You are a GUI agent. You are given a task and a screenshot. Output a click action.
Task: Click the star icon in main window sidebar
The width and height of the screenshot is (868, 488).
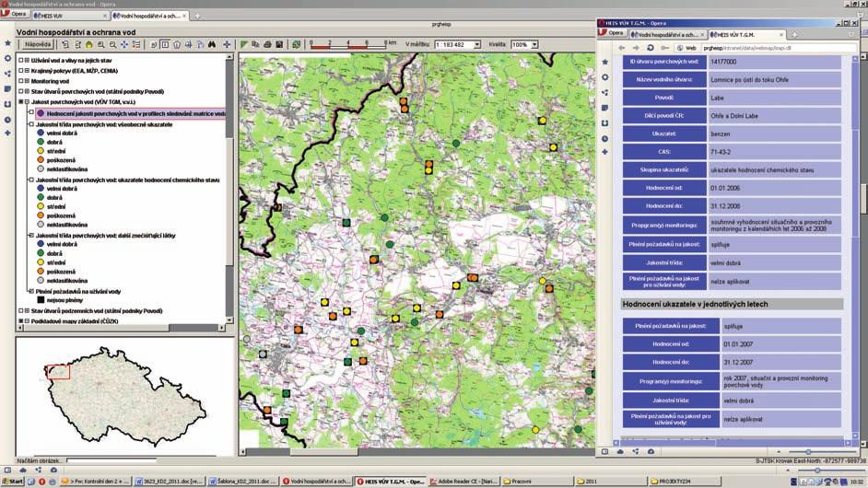pos(7,43)
